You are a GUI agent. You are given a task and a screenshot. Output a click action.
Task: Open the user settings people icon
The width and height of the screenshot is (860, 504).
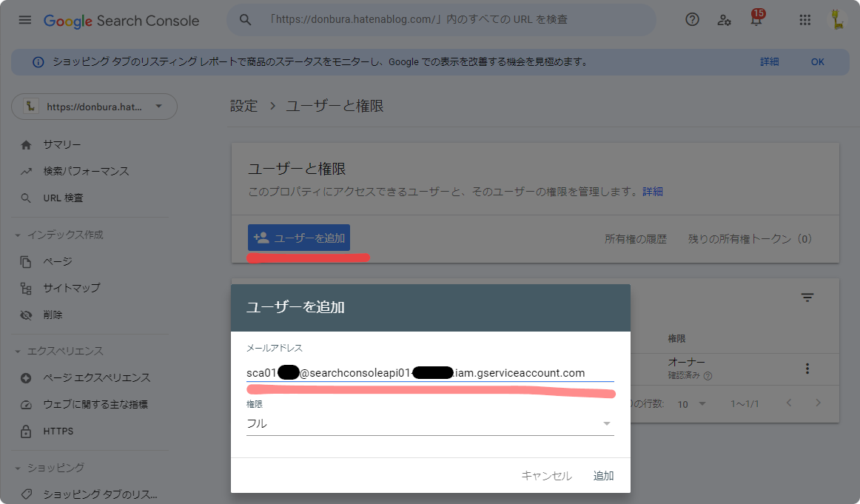coord(724,20)
